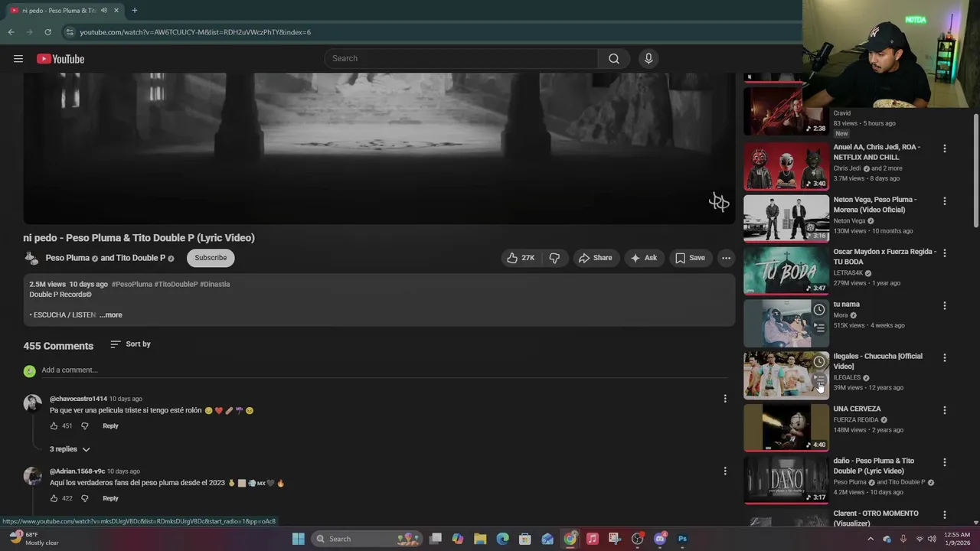Open options for NETFLIX AND CHILL video
This screenshot has height=551, width=980.
[x=944, y=148]
